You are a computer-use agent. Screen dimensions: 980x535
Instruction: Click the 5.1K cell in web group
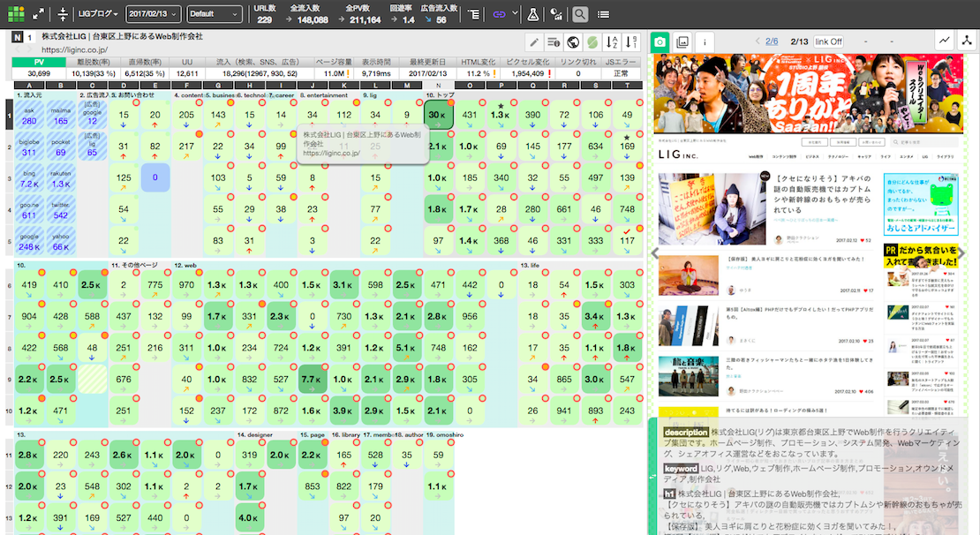(x=406, y=348)
